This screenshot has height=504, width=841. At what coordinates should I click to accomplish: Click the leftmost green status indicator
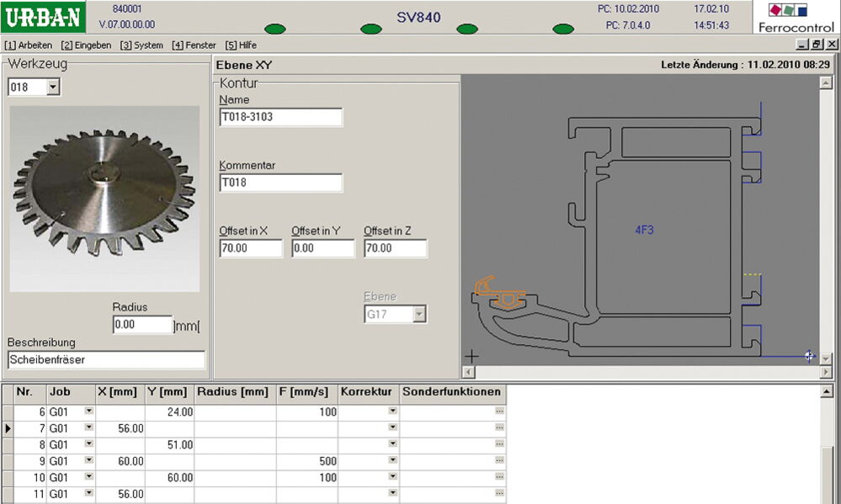point(274,29)
